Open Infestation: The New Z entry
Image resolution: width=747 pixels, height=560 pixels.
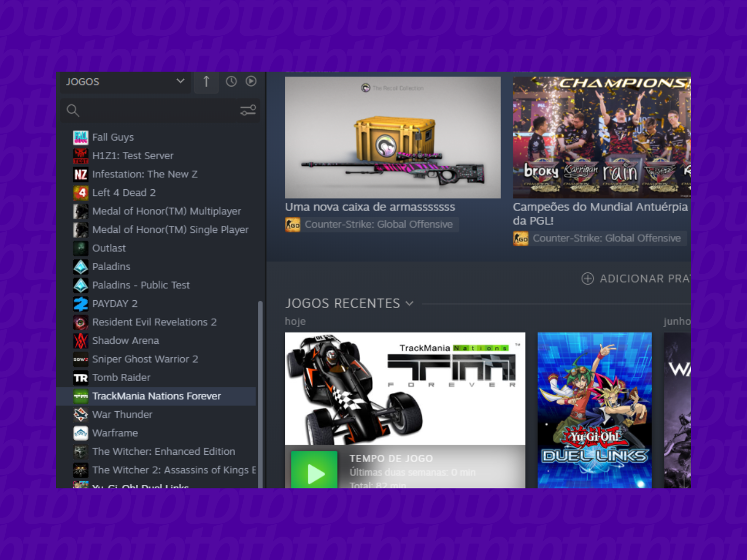[x=156, y=174]
